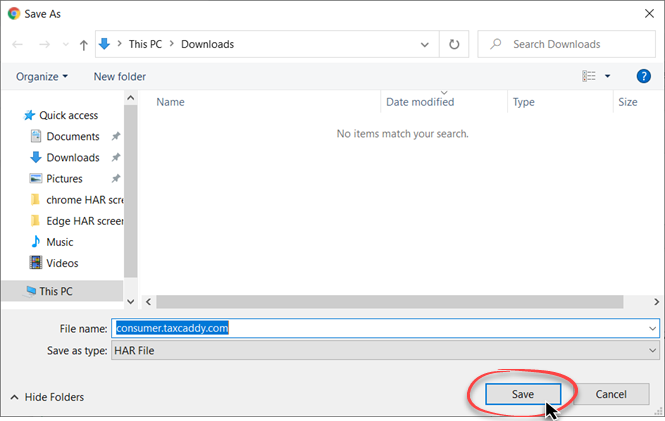Select Videos in the navigation pane
This screenshot has height=421, width=665.
click(63, 263)
